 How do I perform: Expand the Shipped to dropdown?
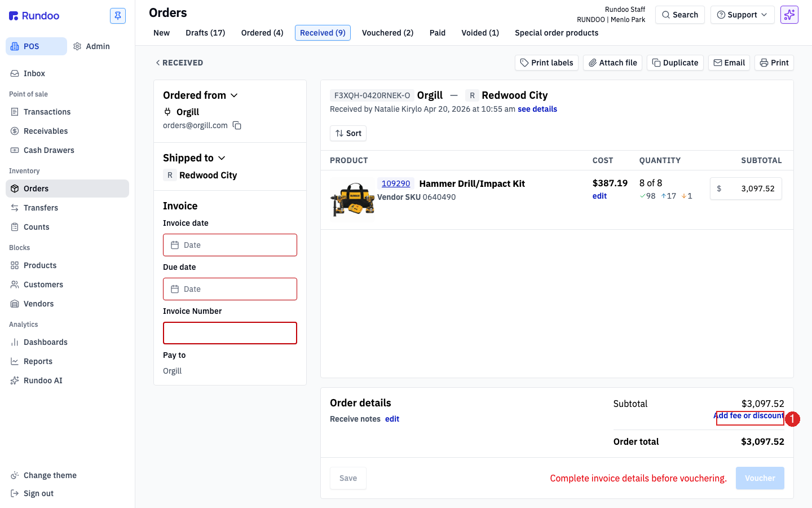(x=194, y=158)
